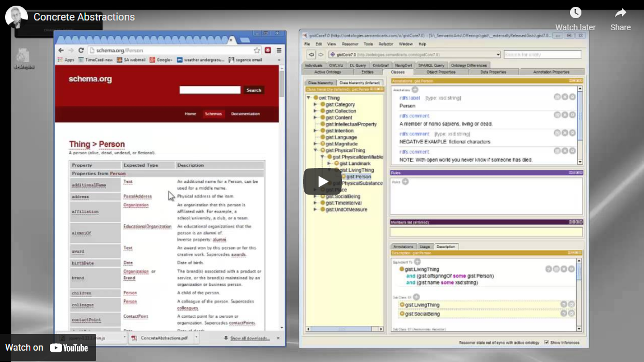This screenshot has height=362, width=644.
Task: Open the Reasoner menu in Protege
Action: [x=350, y=44]
